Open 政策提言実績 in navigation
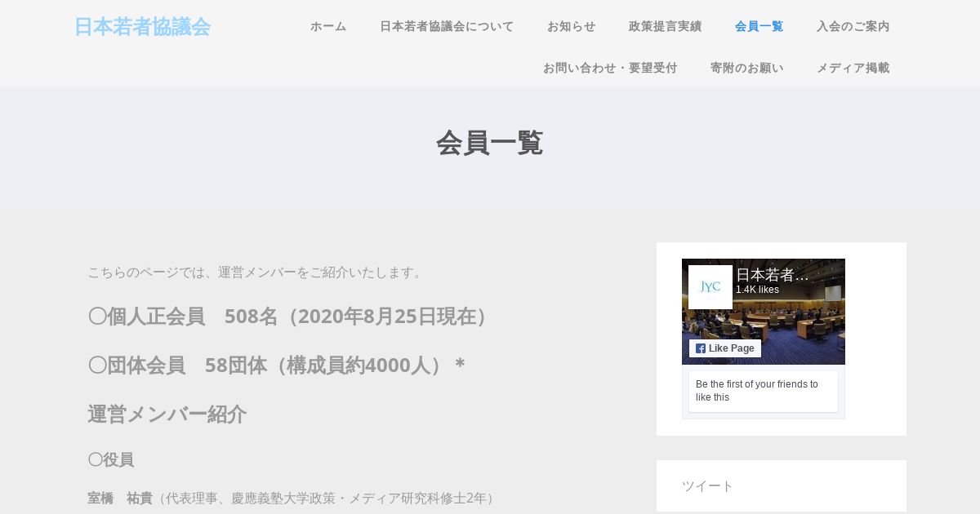Image resolution: width=980 pixels, height=514 pixels. [x=666, y=26]
